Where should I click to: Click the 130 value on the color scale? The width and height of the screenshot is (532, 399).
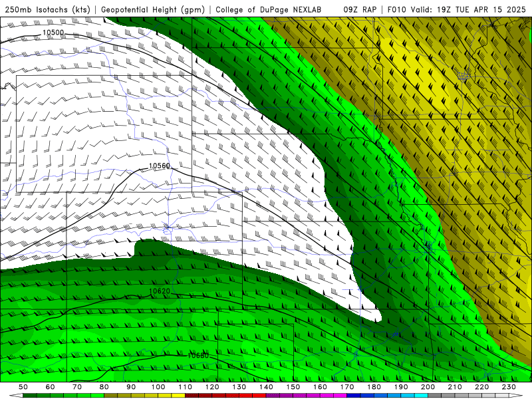pos(239,387)
